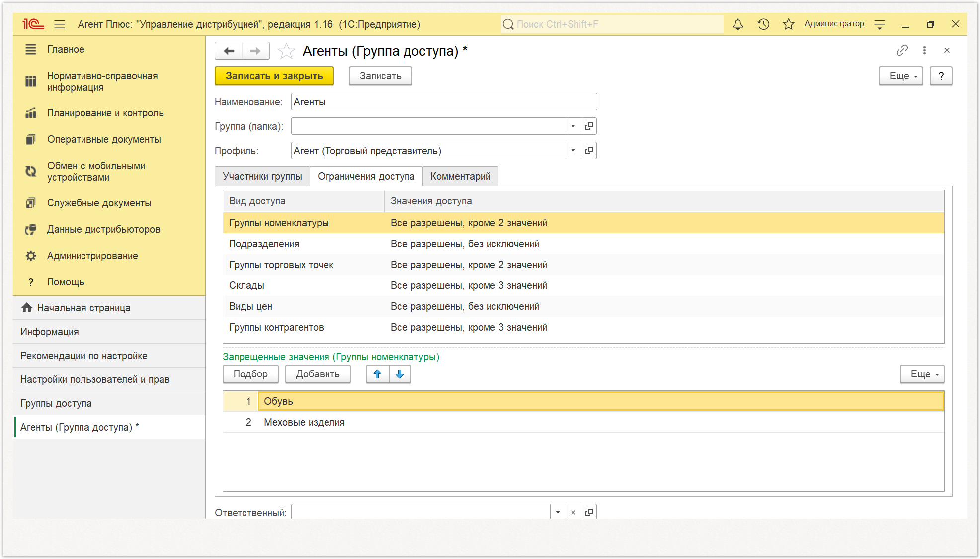Click the 1C logo icon

[x=33, y=24]
